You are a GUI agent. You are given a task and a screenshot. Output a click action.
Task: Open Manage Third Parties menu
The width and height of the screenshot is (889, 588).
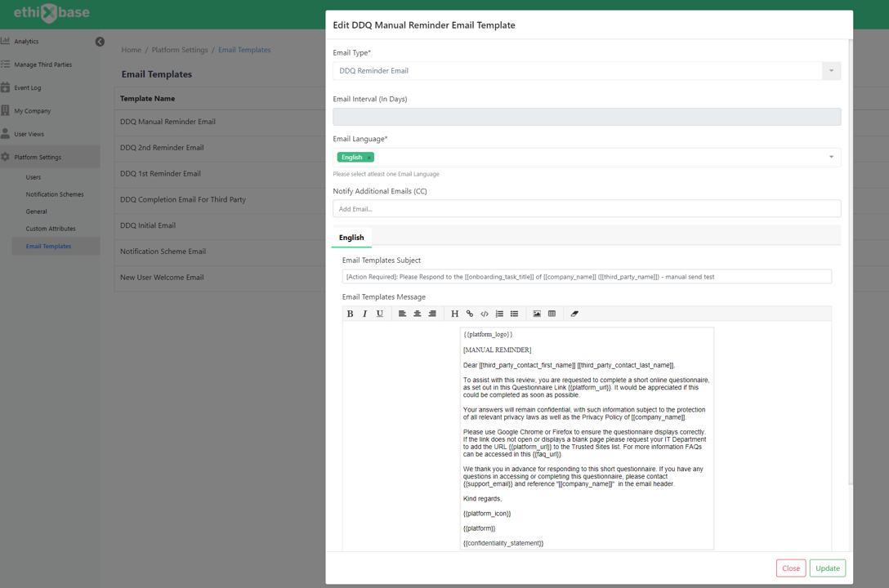point(43,65)
